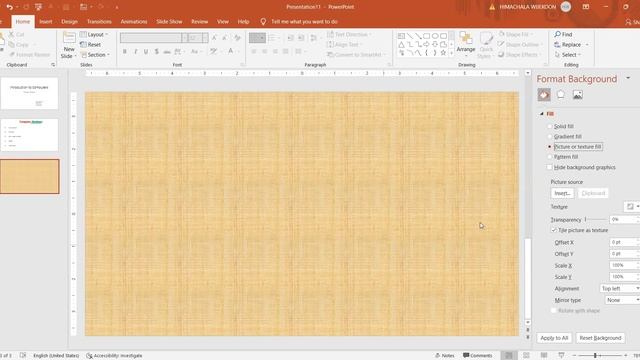Expand the shapes gallery More arrow
The height and width of the screenshot is (360, 640).
coord(451,53)
